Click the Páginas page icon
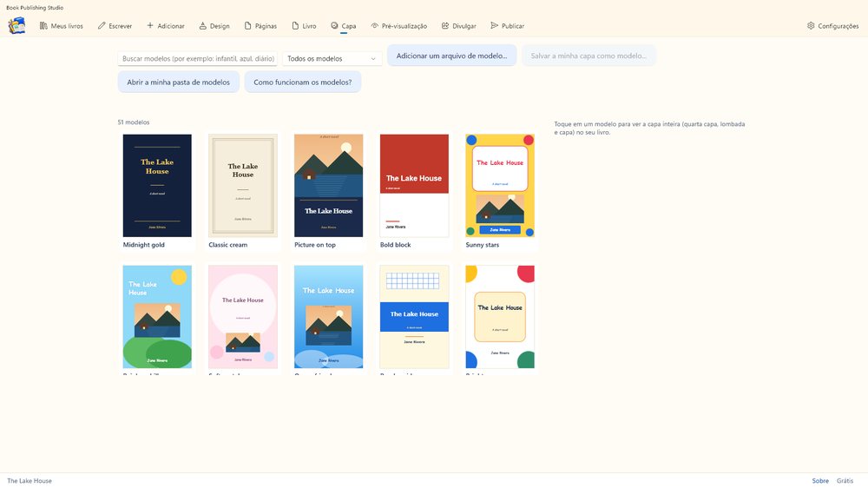This screenshot has width=868, height=488. point(248,25)
